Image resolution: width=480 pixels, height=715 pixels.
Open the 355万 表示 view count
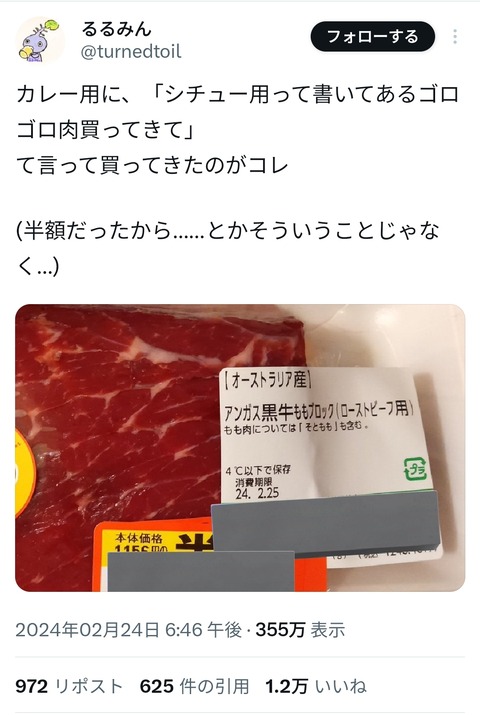[300, 630]
